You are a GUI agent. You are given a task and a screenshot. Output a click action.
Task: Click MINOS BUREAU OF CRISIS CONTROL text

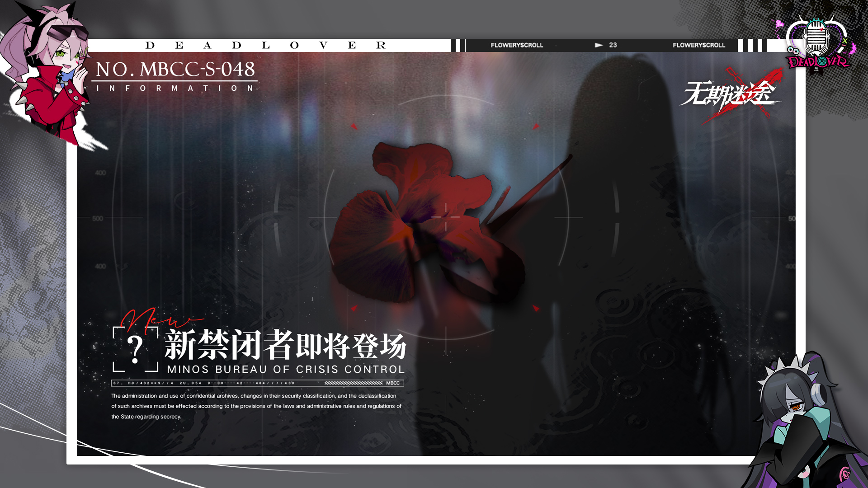coord(286,370)
